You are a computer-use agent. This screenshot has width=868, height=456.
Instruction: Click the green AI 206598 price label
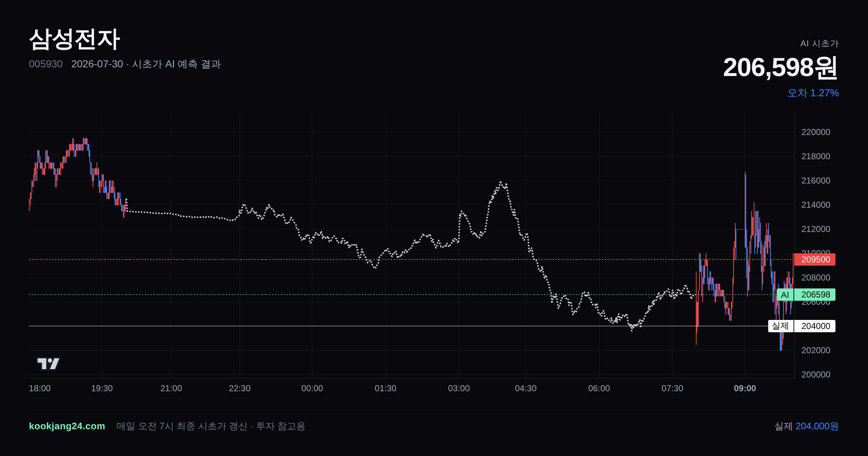(806, 295)
